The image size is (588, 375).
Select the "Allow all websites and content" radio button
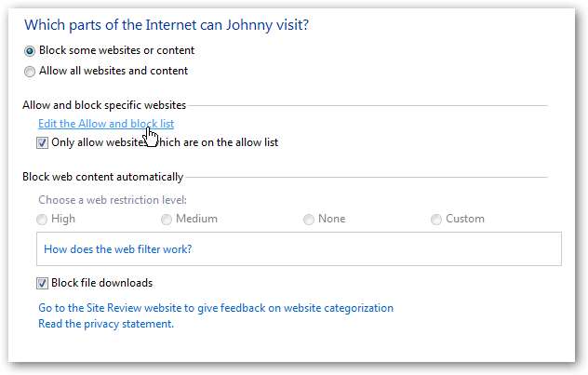[30, 71]
